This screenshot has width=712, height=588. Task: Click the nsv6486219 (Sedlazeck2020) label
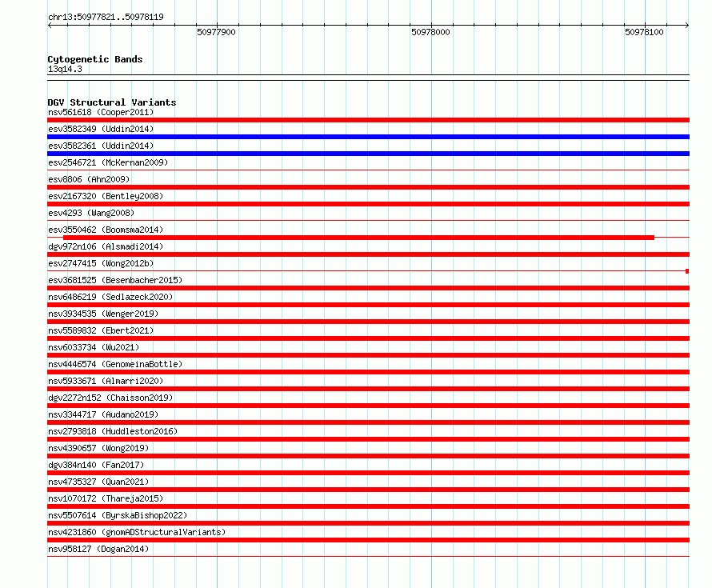click(x=110, y=297)
